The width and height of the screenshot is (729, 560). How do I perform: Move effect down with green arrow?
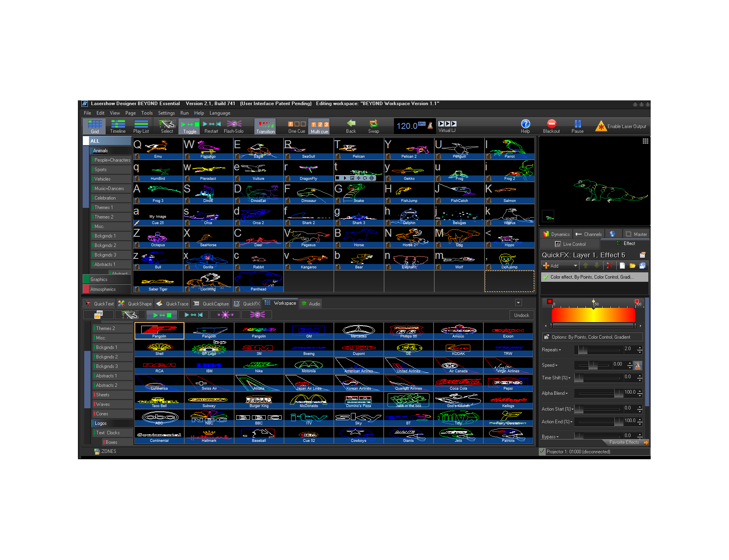point(596,266)
